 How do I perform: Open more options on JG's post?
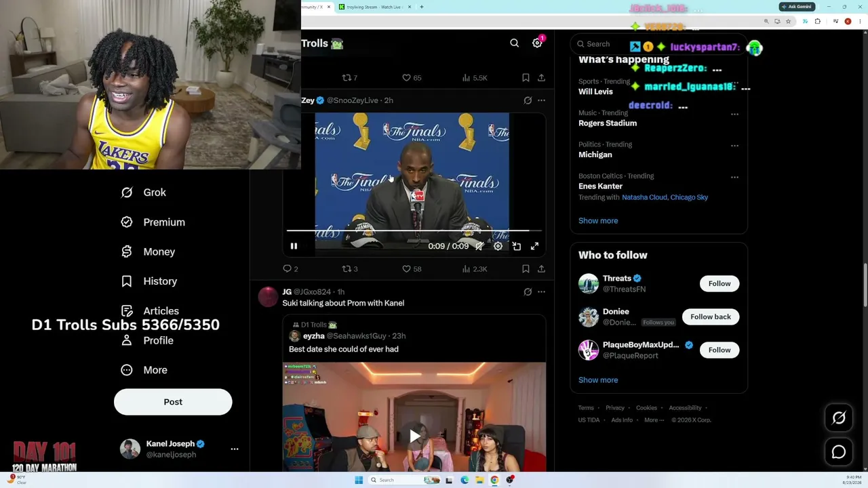click(541, 292)
